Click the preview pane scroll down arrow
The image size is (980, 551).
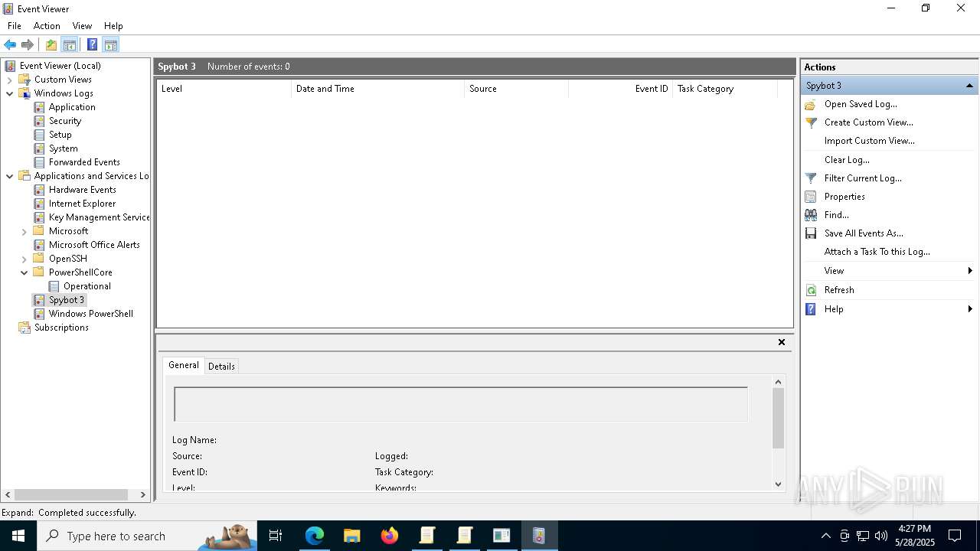779,484
